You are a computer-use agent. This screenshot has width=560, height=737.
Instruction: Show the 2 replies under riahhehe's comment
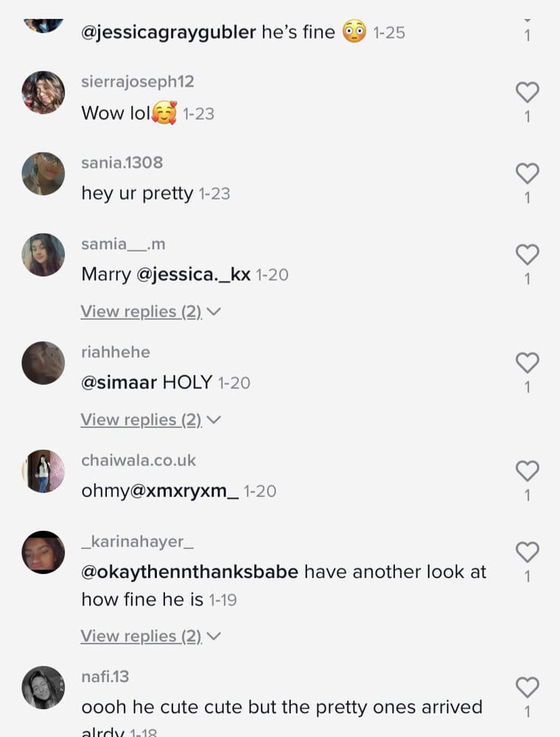coord(150,420)
